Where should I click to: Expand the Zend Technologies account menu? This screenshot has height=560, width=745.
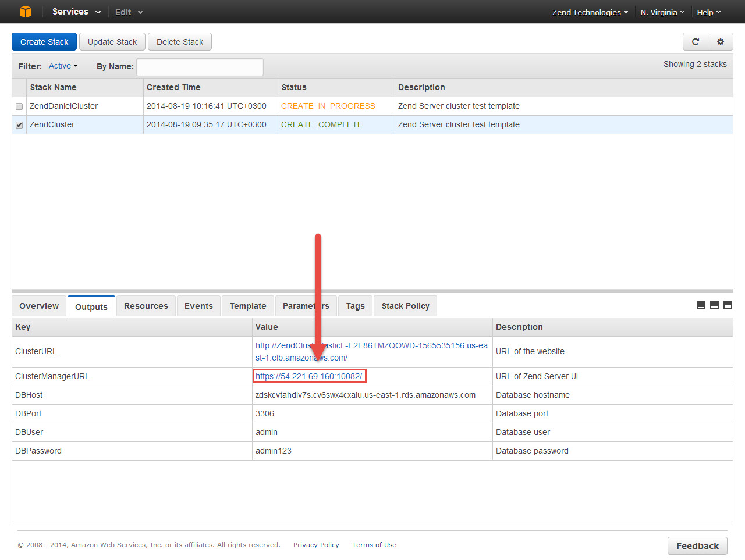590,12
